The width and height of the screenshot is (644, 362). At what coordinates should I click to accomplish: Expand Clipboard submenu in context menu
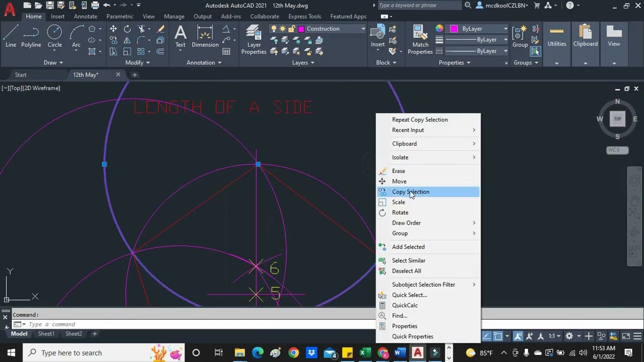pos(428,144)
